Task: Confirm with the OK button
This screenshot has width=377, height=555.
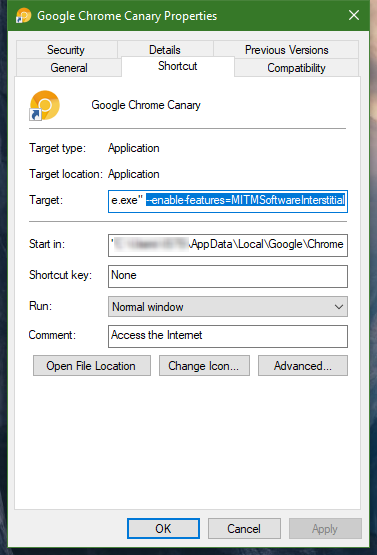Action: [x=163, y=528]
